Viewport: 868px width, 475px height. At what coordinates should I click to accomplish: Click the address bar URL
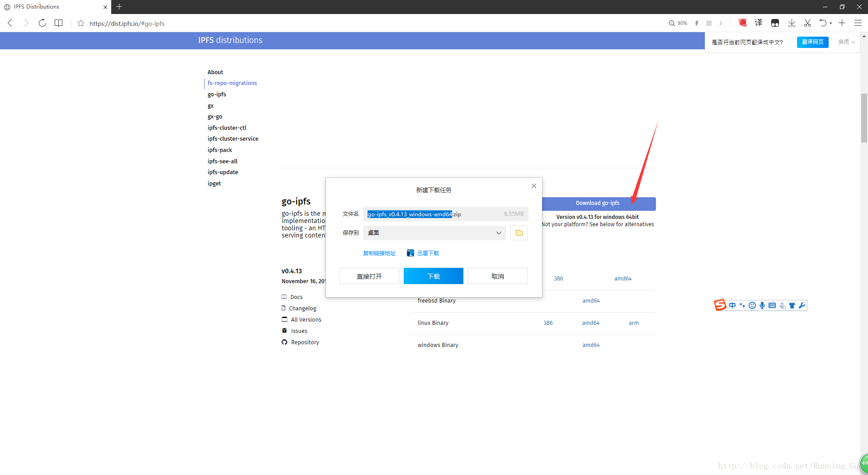tap(127, 24)
